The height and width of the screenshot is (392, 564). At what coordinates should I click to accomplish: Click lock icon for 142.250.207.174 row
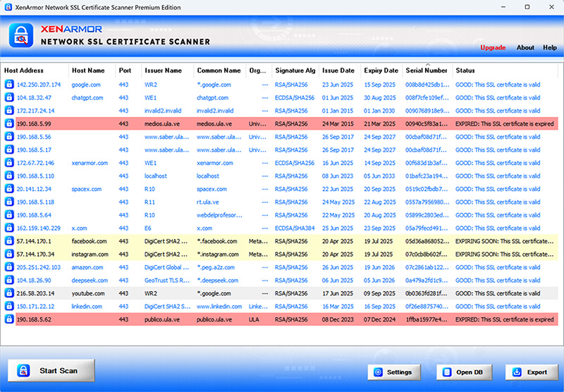tap(9, 85)
